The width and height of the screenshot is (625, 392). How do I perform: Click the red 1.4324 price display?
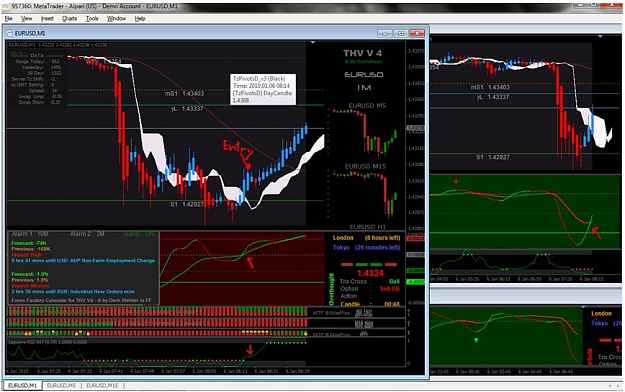click(370, 273)
